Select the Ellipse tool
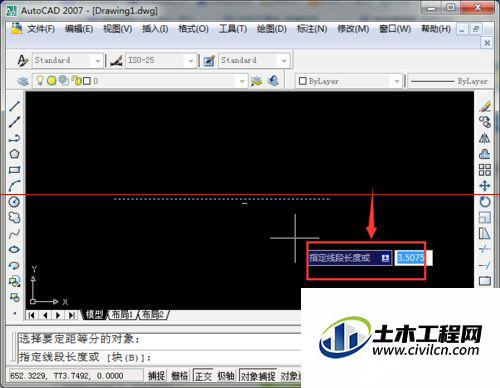 [x=14, y=249]
